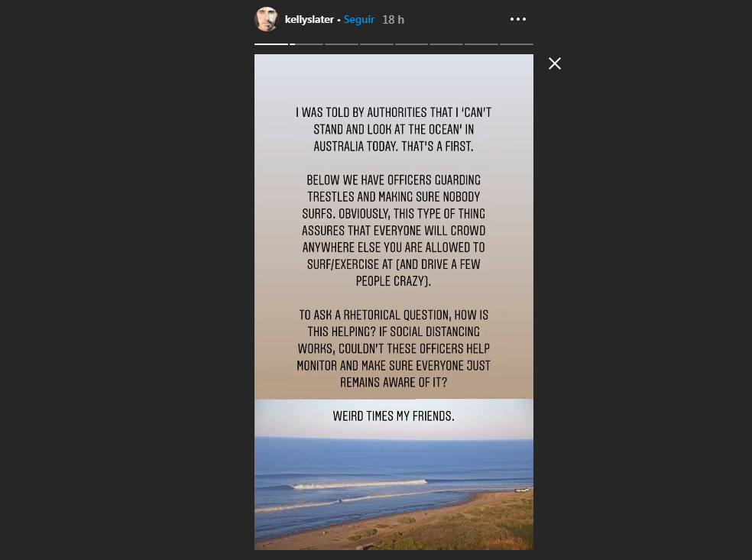Click the paragraph about officers guarding Trestles
This screenshot has height=560, width=752.
[x=394, y=230]
